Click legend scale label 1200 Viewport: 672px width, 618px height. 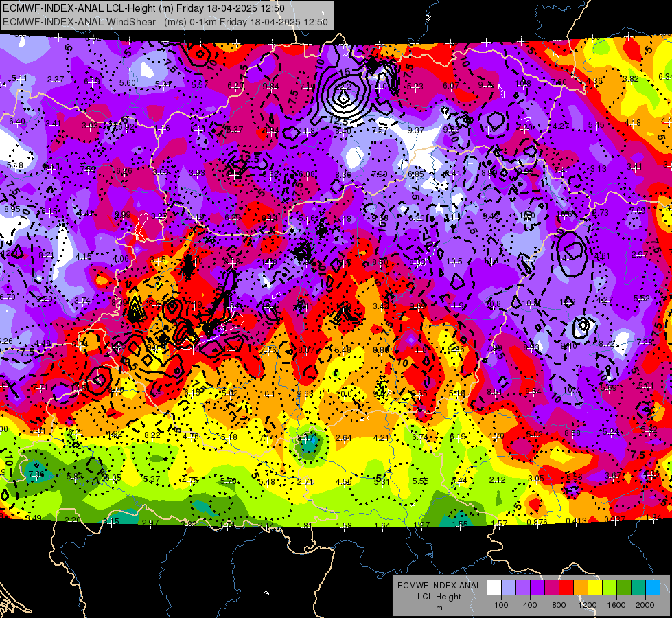(587, 605)
